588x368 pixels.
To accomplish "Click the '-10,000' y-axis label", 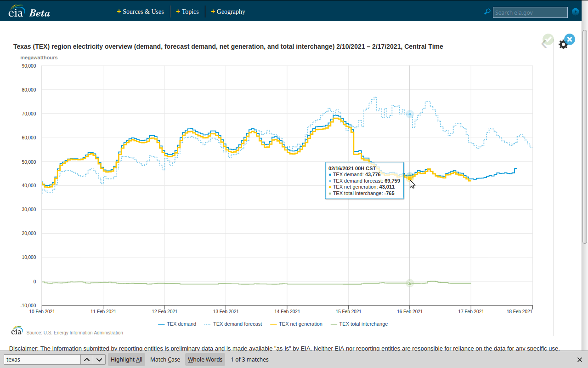I will coord(28,305).
